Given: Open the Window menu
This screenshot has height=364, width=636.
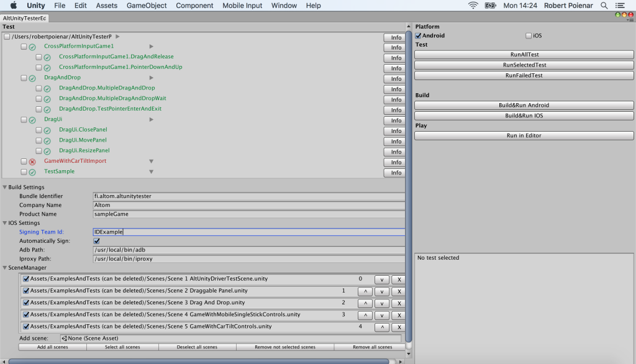Looking at the screenshot, I should point(284,5).
